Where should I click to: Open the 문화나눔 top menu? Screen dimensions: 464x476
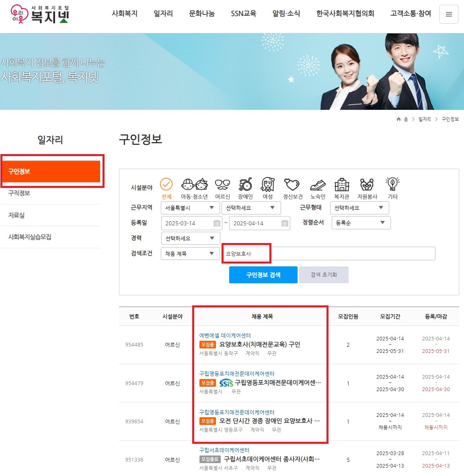tap(201, 14)
